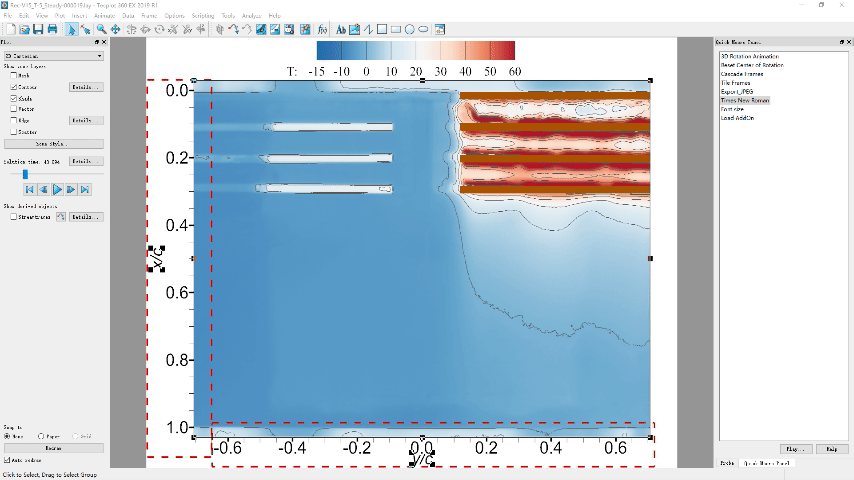The image size is (854, 480).
Task: Select the Polyline drawing tool
Action: 369,29
